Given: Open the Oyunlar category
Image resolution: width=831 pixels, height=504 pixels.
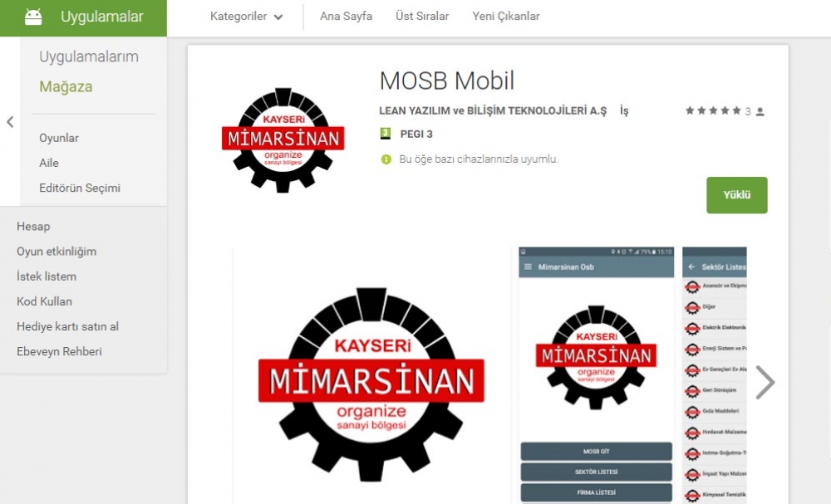Looking at the screenshot, I should (59, 138).
